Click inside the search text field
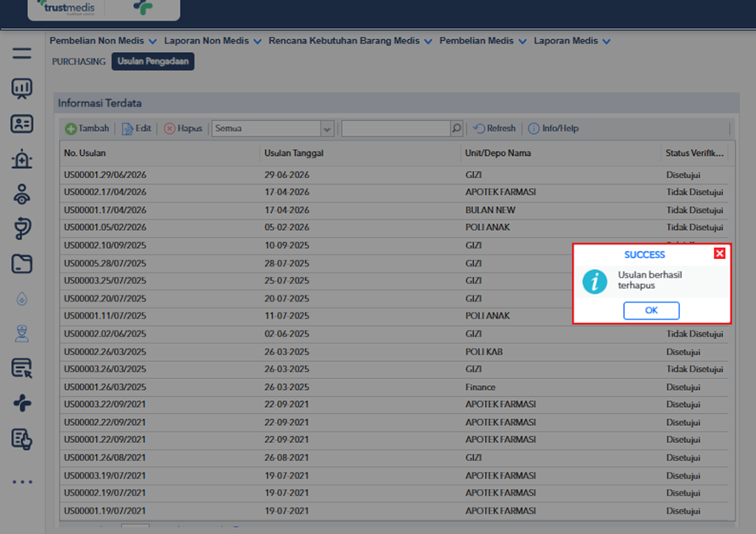Screen dimensions: 756x534 coord(395,129)
